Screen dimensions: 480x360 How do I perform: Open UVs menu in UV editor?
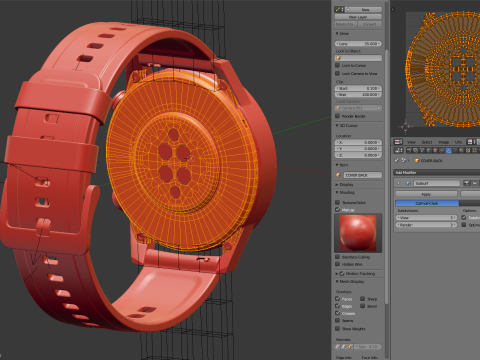tap(458, 142)
